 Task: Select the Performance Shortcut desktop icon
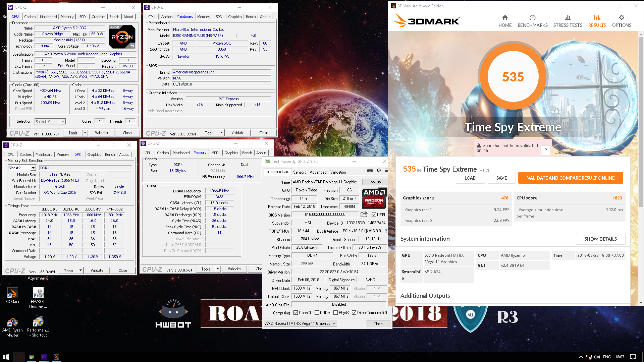[x=38, y=327]
